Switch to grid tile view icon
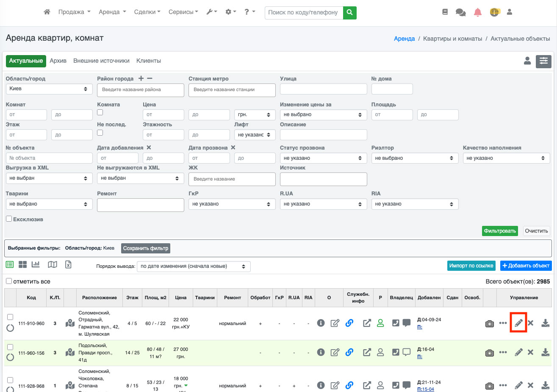This screenshot has width=557, height=392. pyautogui.click(x=22, y=265)
